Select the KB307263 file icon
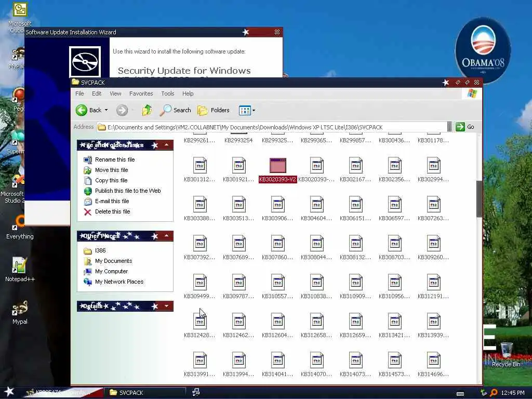532x399 pixels. (434, 205)
